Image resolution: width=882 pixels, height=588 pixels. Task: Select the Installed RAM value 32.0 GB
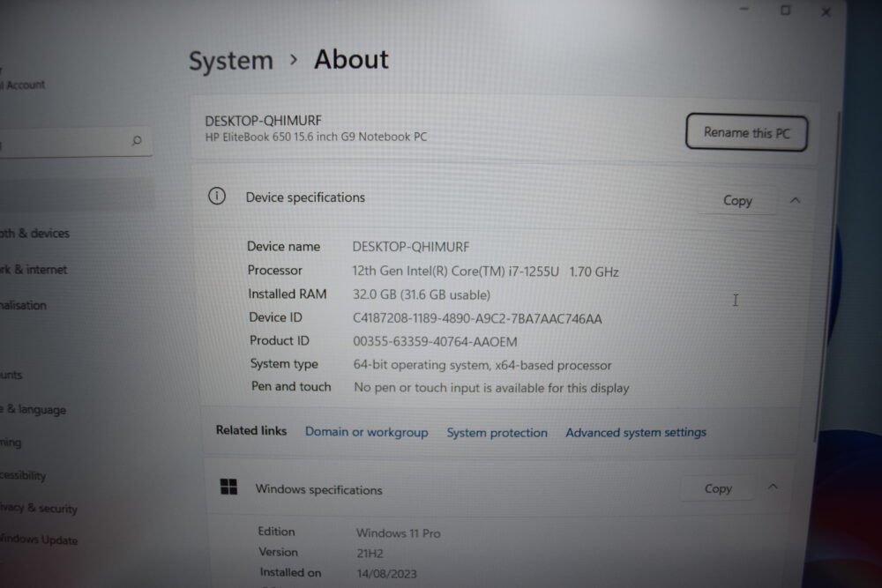click(422, 294)
